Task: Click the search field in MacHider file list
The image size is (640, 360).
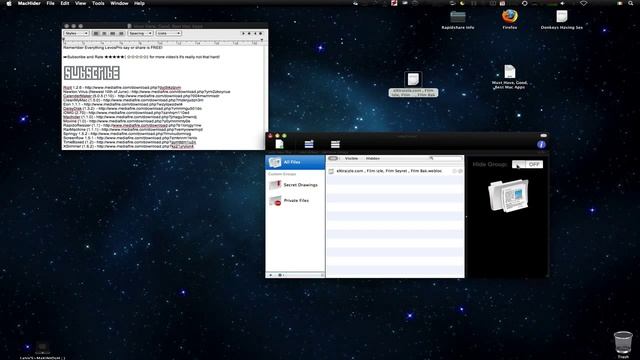Action: 445,158
